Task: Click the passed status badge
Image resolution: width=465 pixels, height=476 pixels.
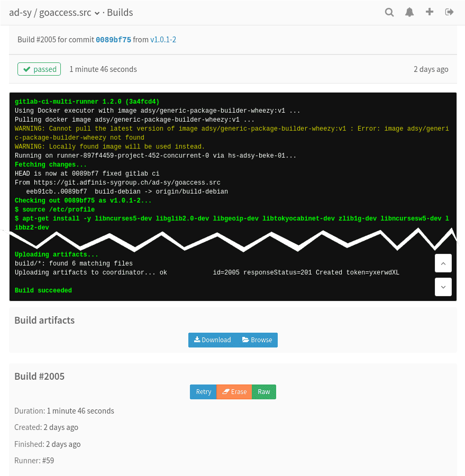Action: [39, 69]
